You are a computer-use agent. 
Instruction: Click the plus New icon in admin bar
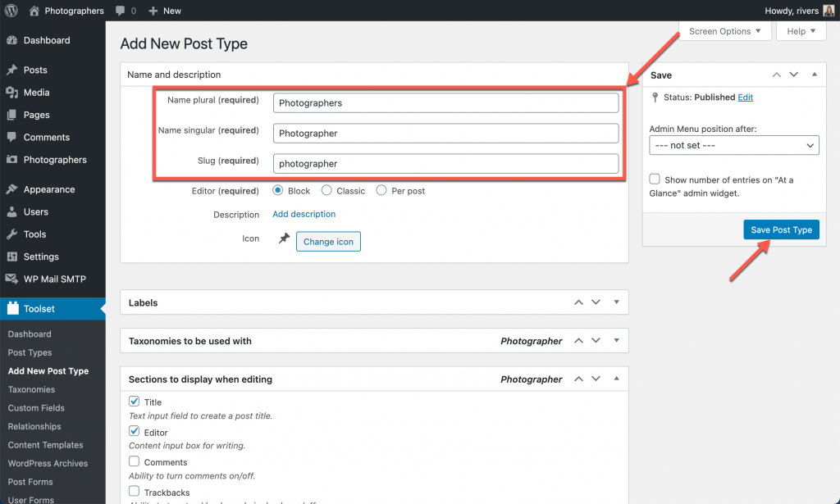153,11
